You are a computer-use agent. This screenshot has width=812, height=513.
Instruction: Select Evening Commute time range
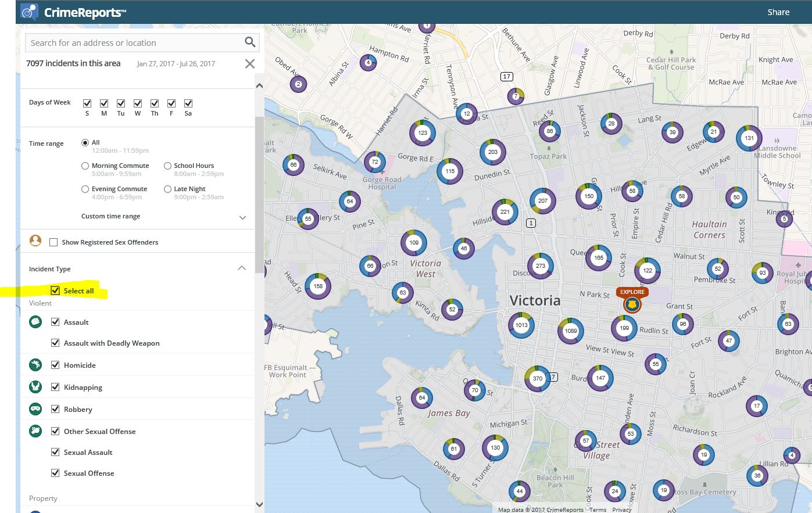point(85,189)
